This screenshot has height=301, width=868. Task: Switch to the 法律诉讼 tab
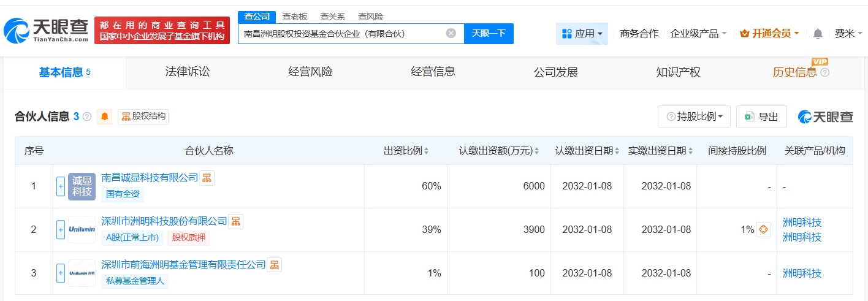(x=187, y=72)
